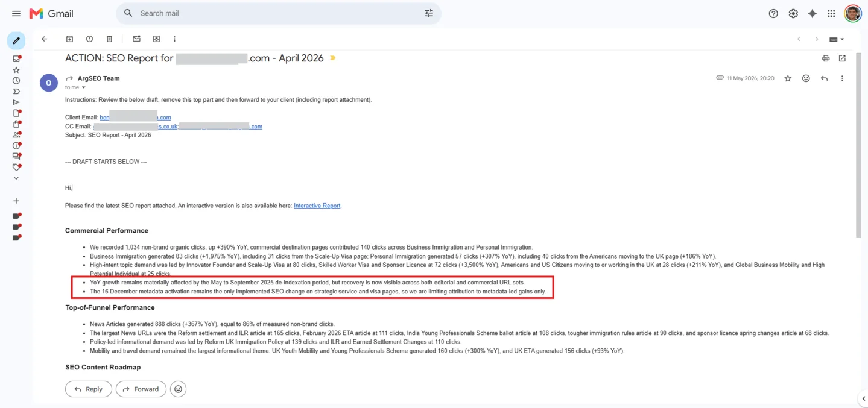
Task: Open the Support help icon
Action: click(773, 13)
